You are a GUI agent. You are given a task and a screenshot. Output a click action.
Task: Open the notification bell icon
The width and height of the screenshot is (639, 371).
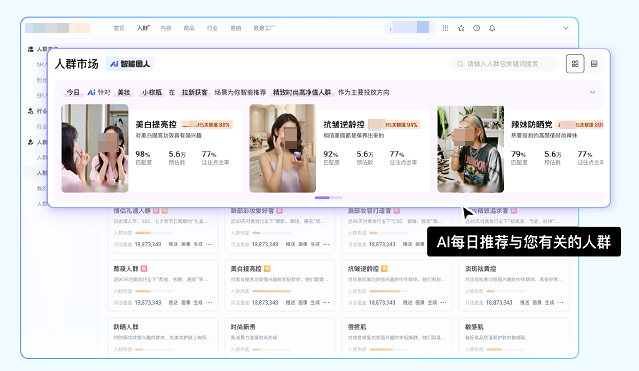492,28
